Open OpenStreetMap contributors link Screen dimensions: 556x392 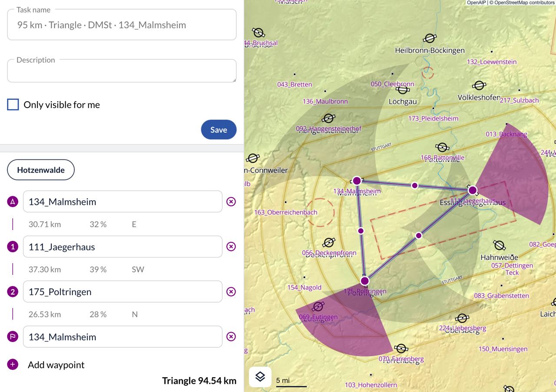coord(524,3)
